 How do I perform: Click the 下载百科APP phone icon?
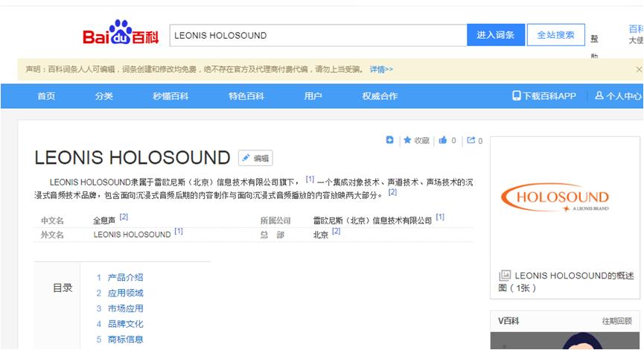coord(516,96)
